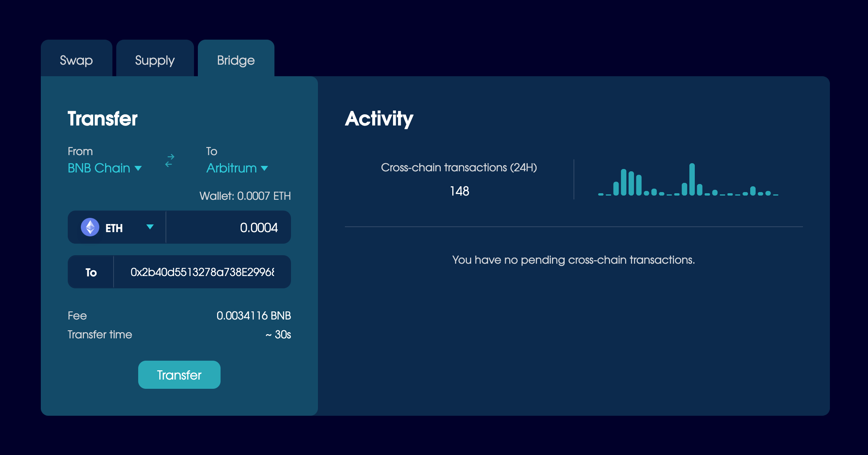Image resolution: width=868 pixels, height=455 pixels.
Task: Open the BNB Chain network selector icon
Action: click(x=138, y=168)
